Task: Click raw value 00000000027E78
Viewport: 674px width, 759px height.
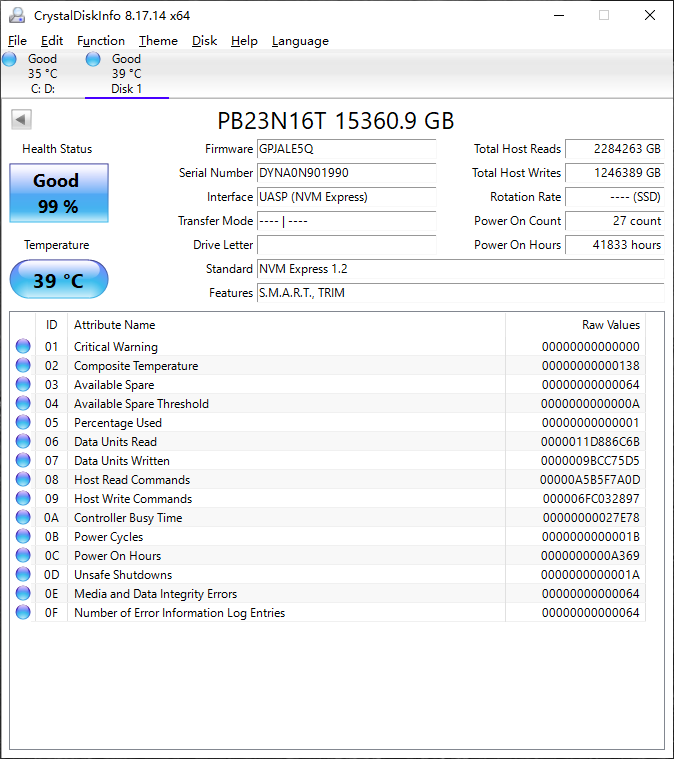Action: coord(591,517)
